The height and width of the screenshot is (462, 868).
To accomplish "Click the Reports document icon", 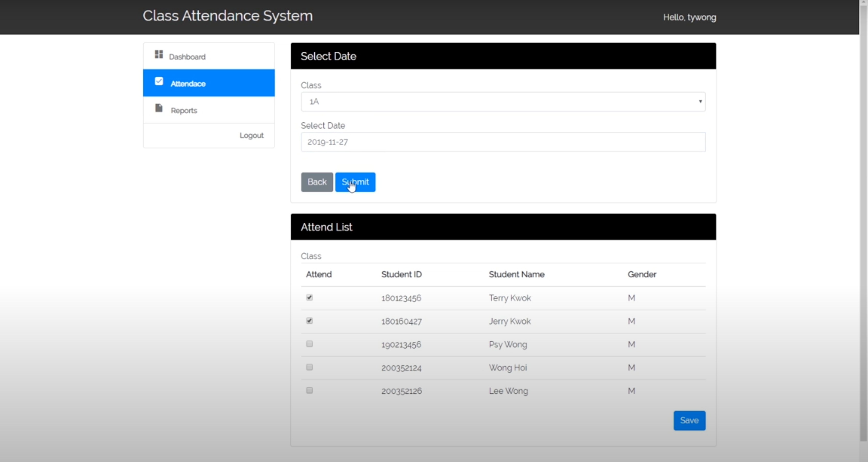I will (159, 108).
